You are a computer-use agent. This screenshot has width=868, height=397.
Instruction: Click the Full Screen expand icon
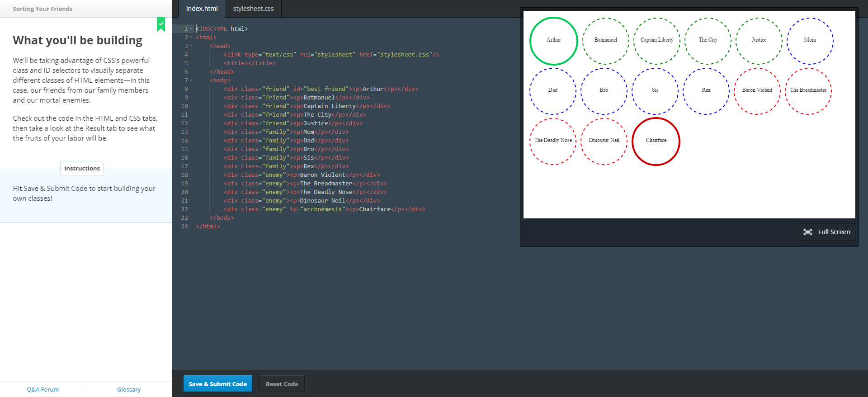pyautogui.click(x=807, y=232)
